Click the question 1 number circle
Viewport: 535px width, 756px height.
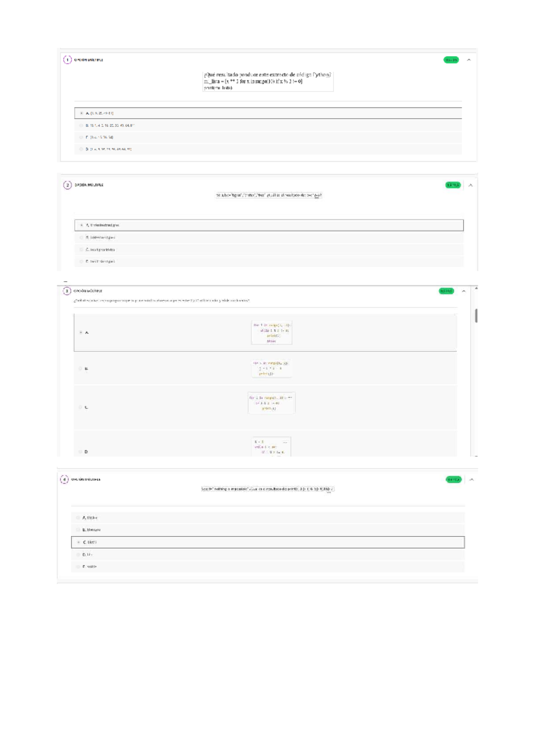pos(67,60)
